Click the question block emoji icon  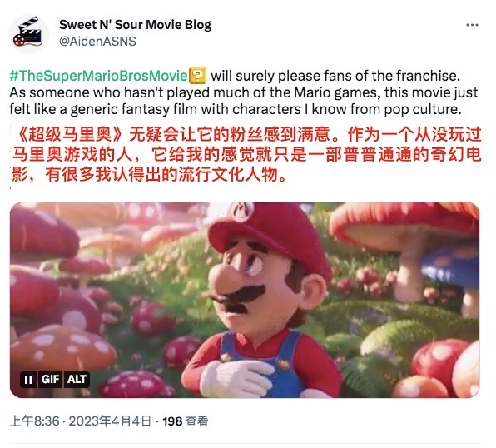(197, 76)
